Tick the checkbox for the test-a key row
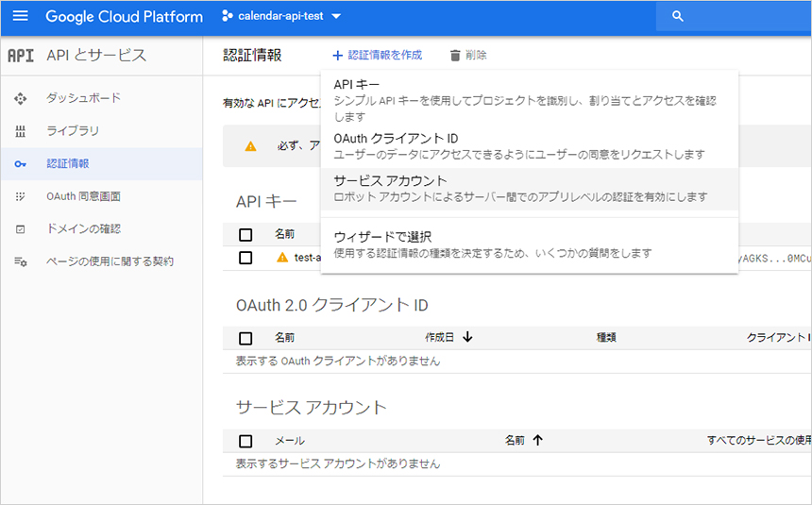This screenshot has width=812, height=505. [x=246, y=258]
